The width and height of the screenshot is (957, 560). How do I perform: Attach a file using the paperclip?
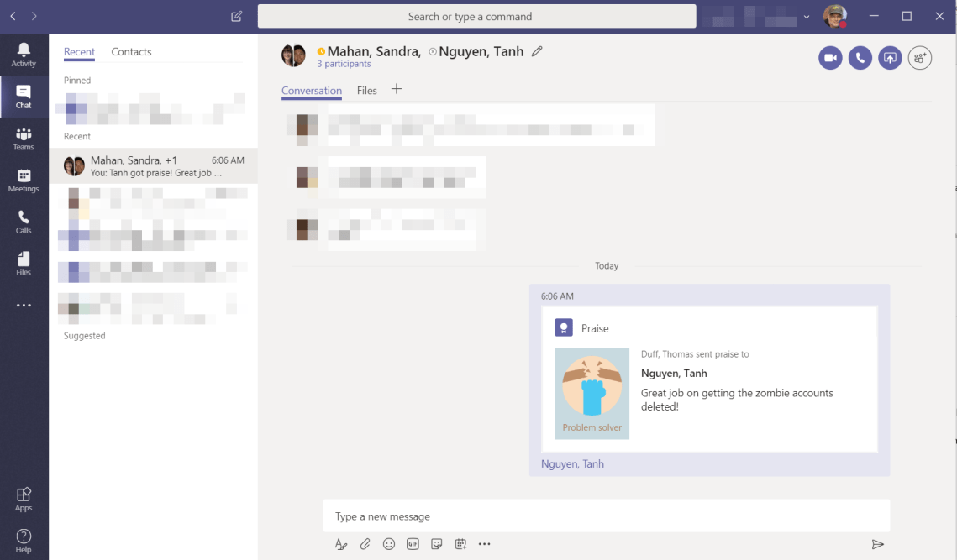pyautogui.click(x=365, y=544)
